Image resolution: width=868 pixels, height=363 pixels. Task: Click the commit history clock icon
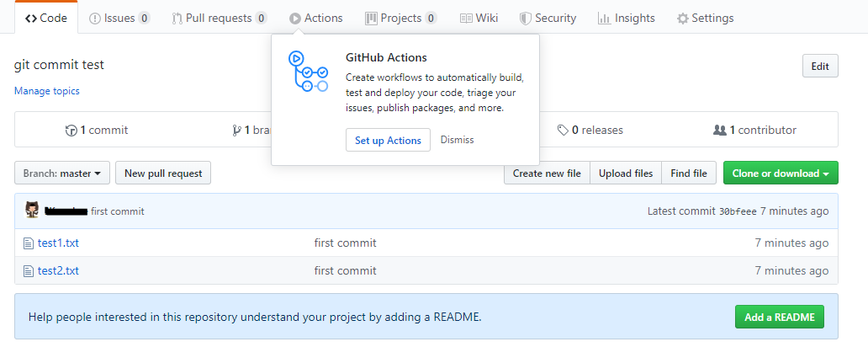point(71,131)
